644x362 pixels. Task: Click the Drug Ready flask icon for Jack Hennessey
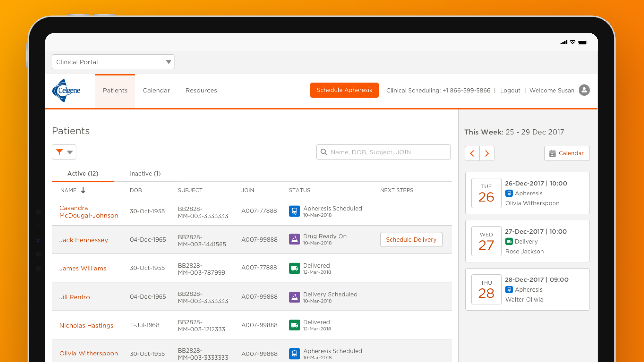click(294, 239)
